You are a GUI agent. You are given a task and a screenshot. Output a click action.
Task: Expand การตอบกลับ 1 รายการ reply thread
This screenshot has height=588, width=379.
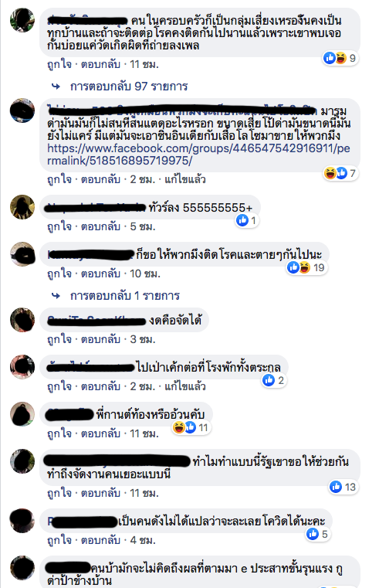click(x=125, y=296)
